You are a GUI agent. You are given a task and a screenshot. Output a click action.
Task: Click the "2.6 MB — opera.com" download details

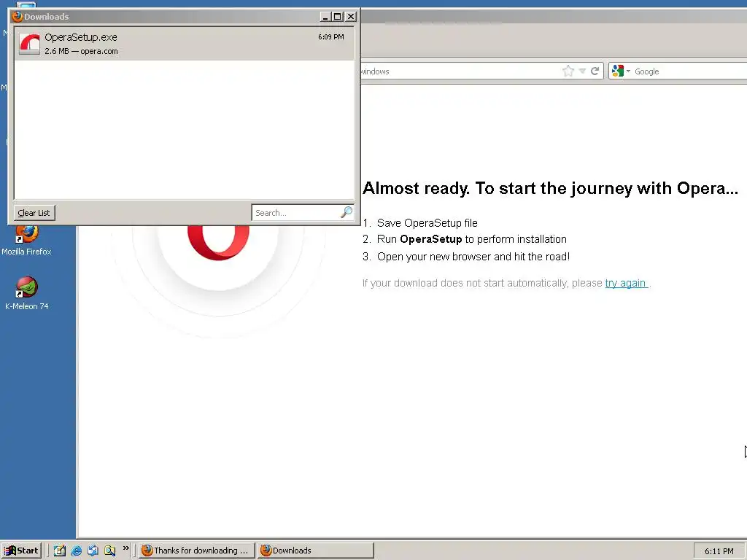tap(81, 51)
